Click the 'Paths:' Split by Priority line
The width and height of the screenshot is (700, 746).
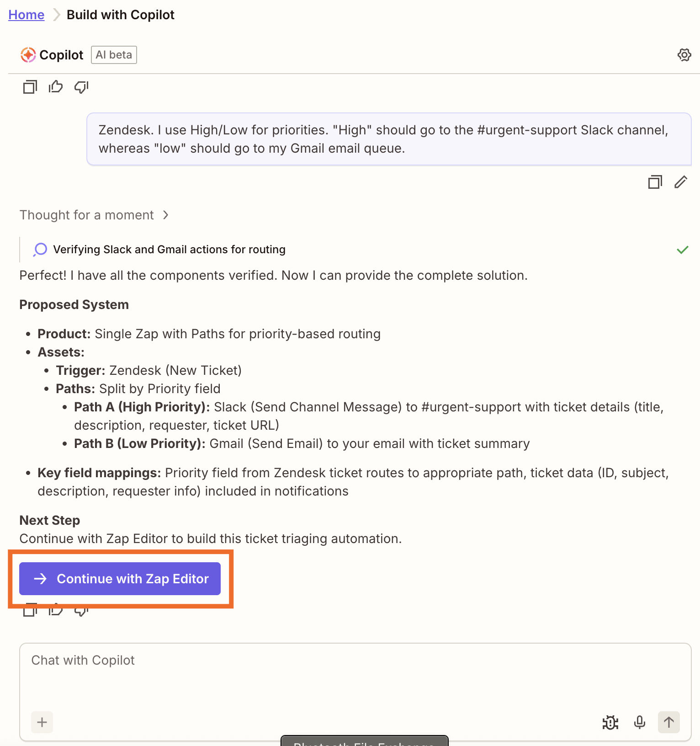138,389
